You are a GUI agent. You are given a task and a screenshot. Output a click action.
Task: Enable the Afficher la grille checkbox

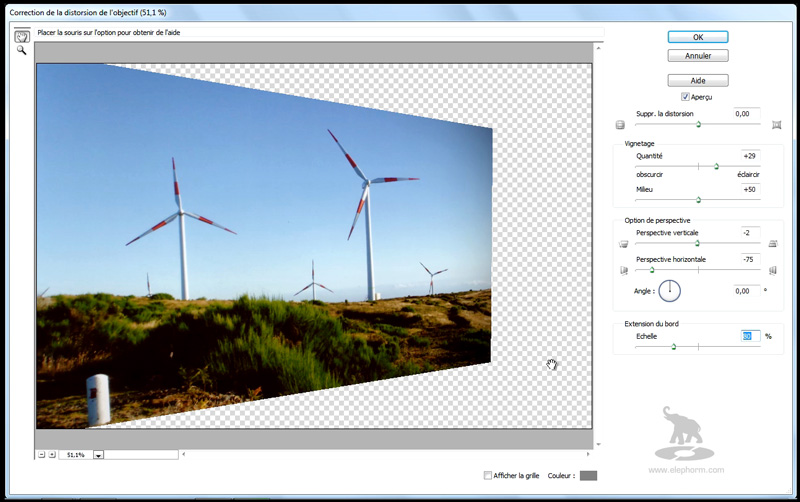point(488,475)
